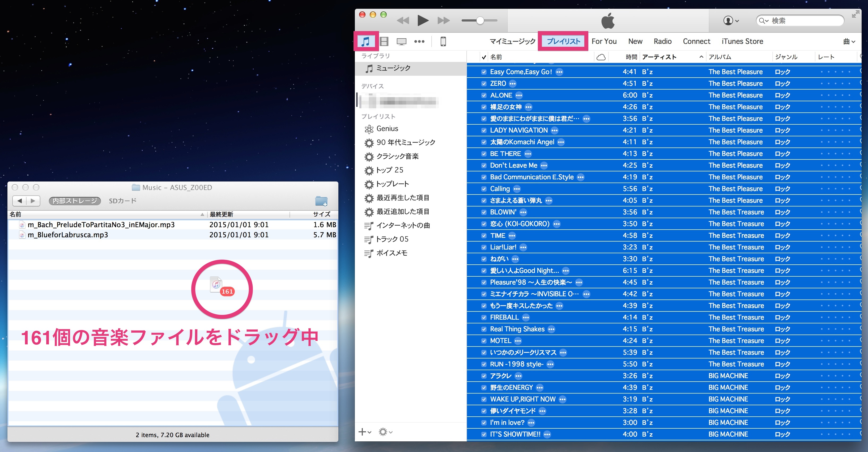The width and height of the screenshot is (868, 452).
Task: Select m_BlueforLabrusca.mp3 file
Action: tap(68, 235)
